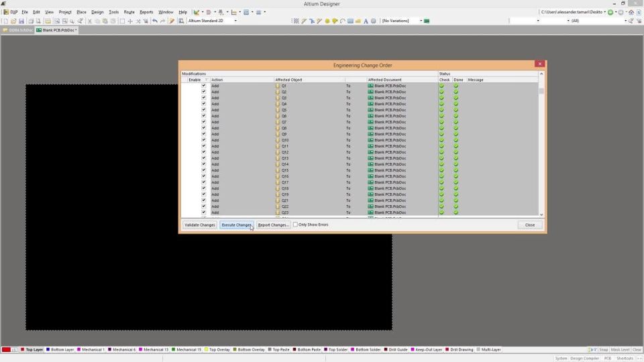Screen dimensions: 644x362
Task: Open the Enable column filter dropdown arrow
Action: (x=207, y=80)
